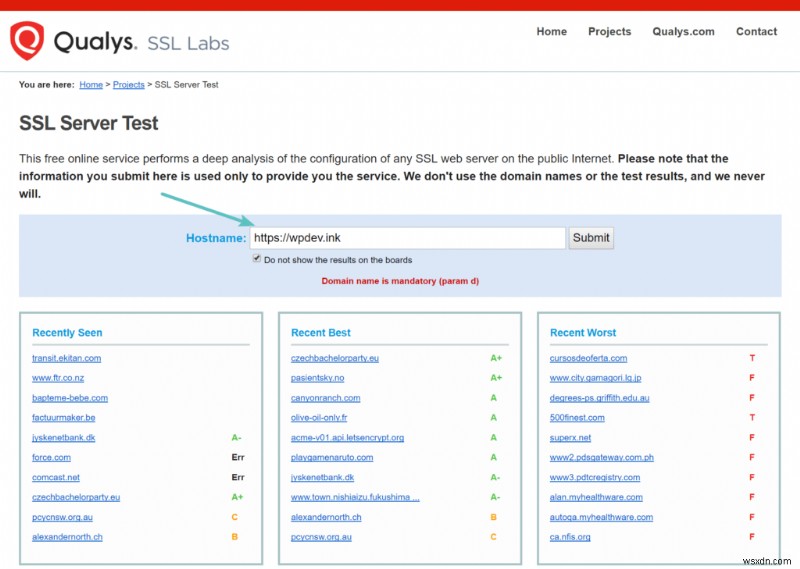Open comcast.net link
Viewport: 800px width, 569px height.
[56, 478]
